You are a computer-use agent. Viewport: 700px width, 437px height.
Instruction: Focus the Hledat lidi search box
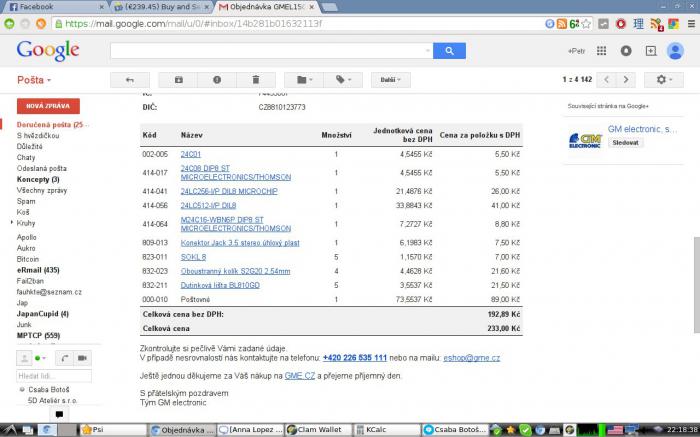click(54, 376)
